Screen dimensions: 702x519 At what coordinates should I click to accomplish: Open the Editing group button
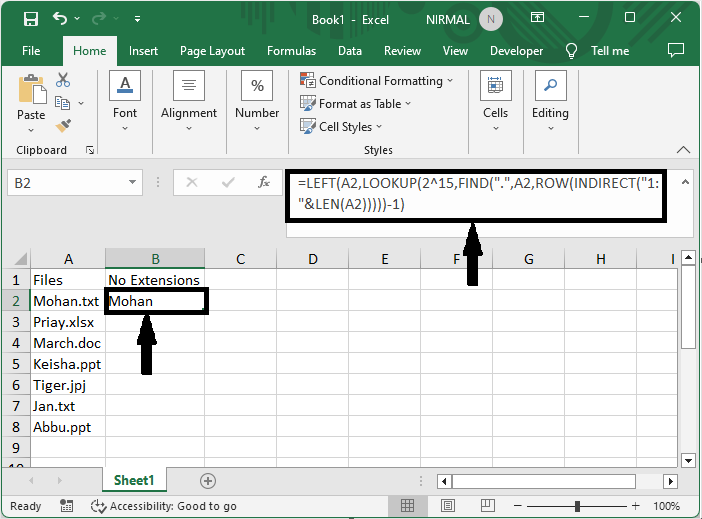coord(550,102)
